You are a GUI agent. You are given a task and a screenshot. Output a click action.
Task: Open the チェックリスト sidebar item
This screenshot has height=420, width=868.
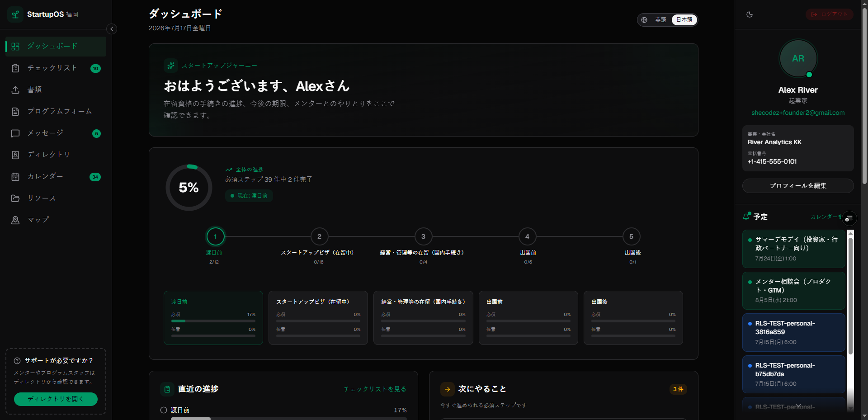click(56, 68)
